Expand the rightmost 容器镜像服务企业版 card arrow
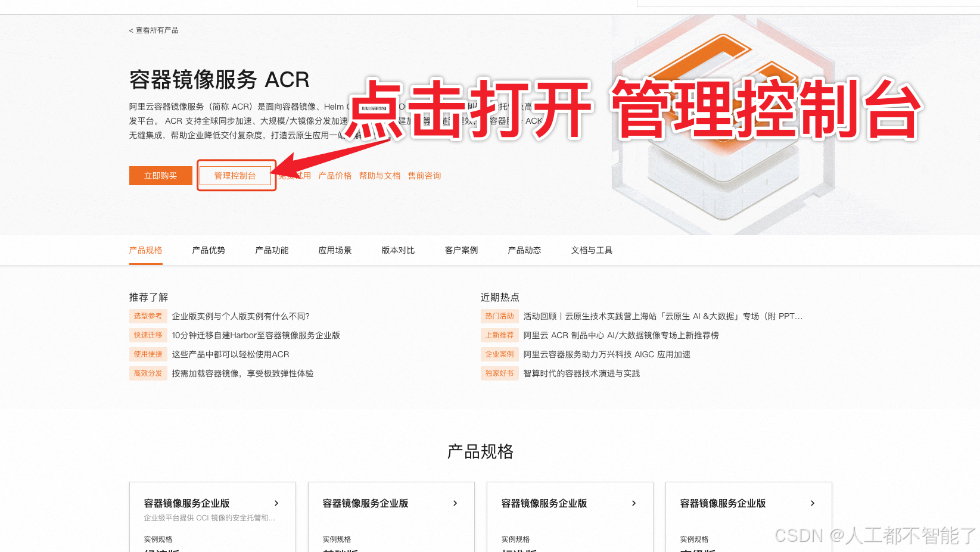This screenshot has width=980, height=552. pyautogui.click(x=813, y=503)
